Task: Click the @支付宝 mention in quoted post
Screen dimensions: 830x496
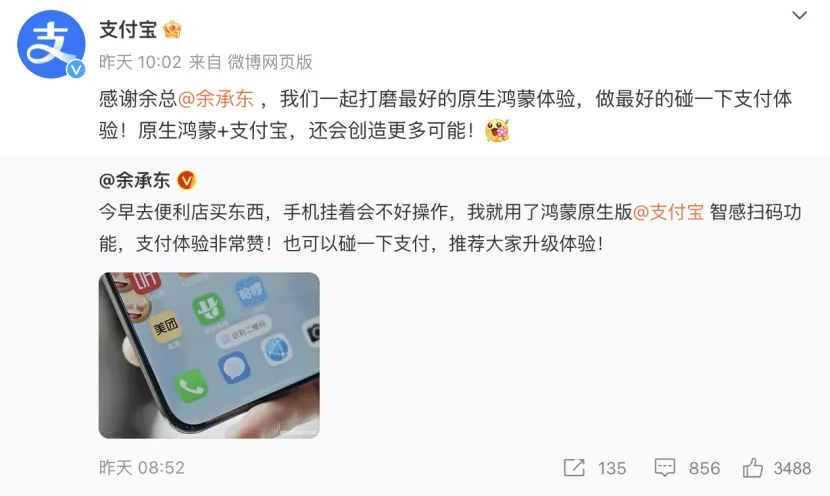Action: point(669,212)
